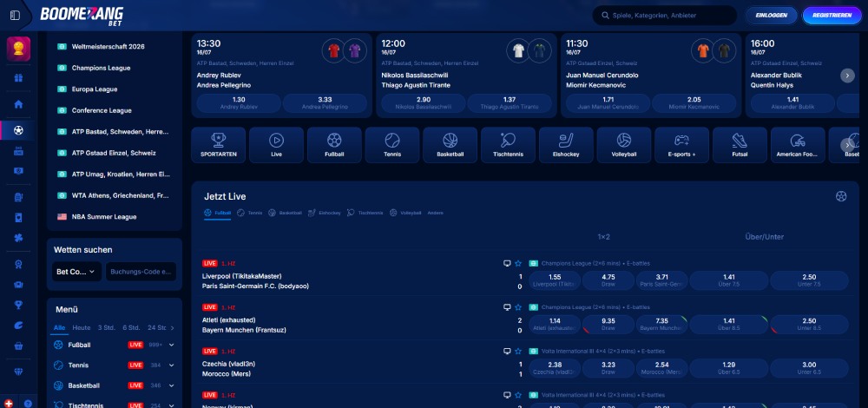Open live stream icon for Liverpool match
The image size is (868, 408).
pyautogui.click(x=507, y=264)
